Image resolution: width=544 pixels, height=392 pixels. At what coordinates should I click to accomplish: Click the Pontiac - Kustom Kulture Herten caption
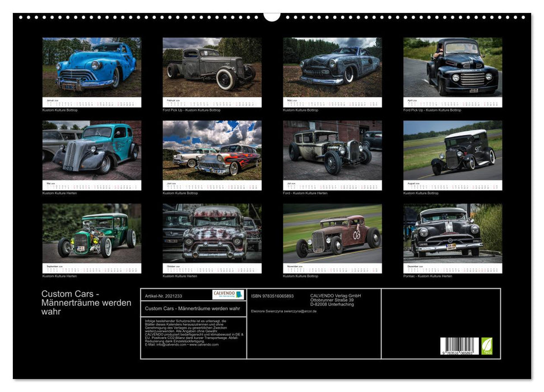(427, 275)
